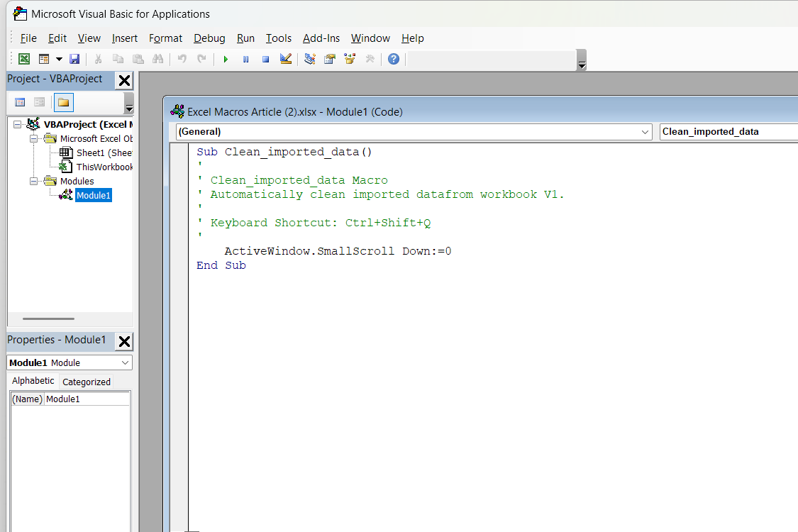Switch to the Categorized tab

[x=87, y=382]
